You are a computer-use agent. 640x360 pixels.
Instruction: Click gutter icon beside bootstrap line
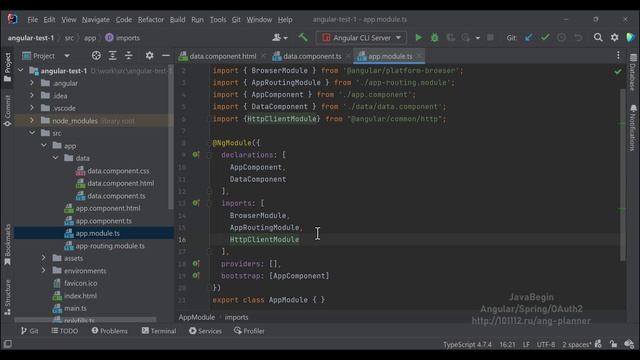(196, 276)
